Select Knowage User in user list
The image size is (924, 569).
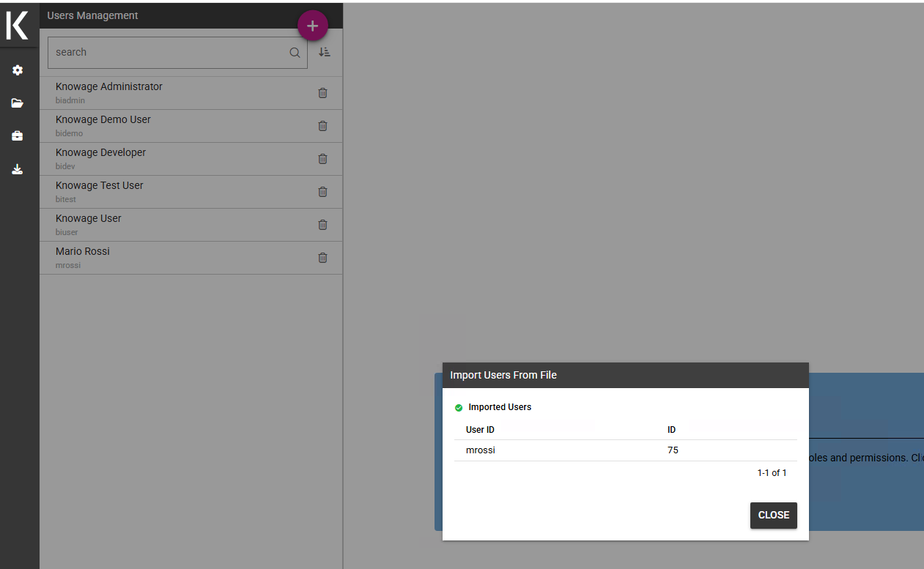coord(191,225)
